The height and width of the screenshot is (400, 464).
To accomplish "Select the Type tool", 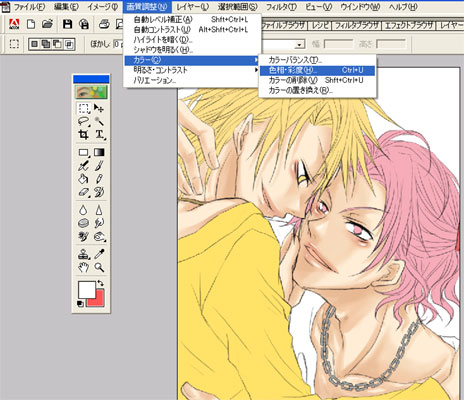I will (x=99, y=134).
